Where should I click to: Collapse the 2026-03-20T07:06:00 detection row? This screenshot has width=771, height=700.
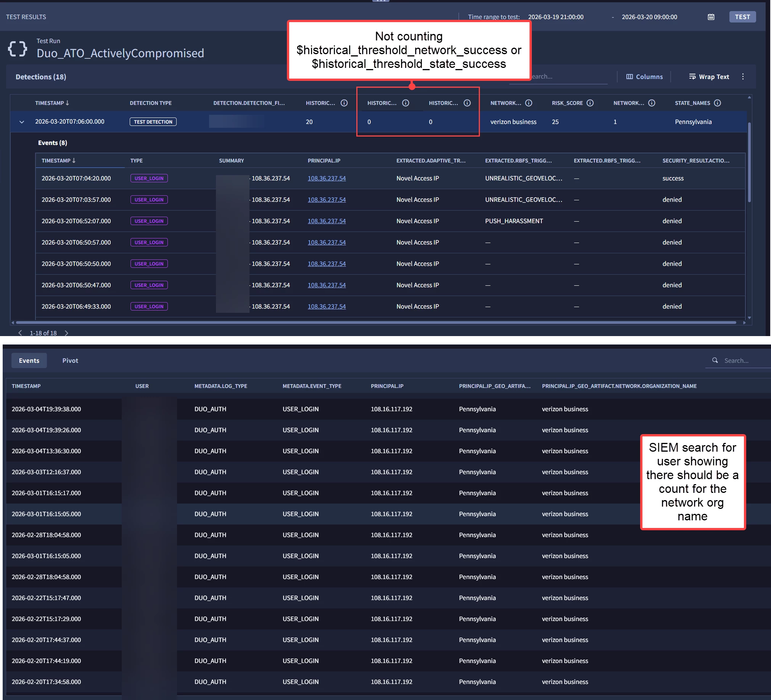(x=22, y=122)
